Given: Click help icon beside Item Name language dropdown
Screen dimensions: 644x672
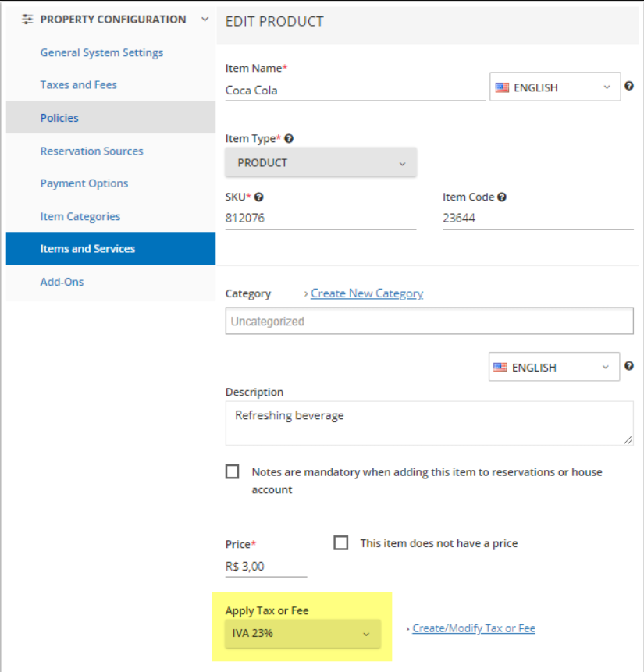Looking at the screenshot, I should click(x=628, y=87).
